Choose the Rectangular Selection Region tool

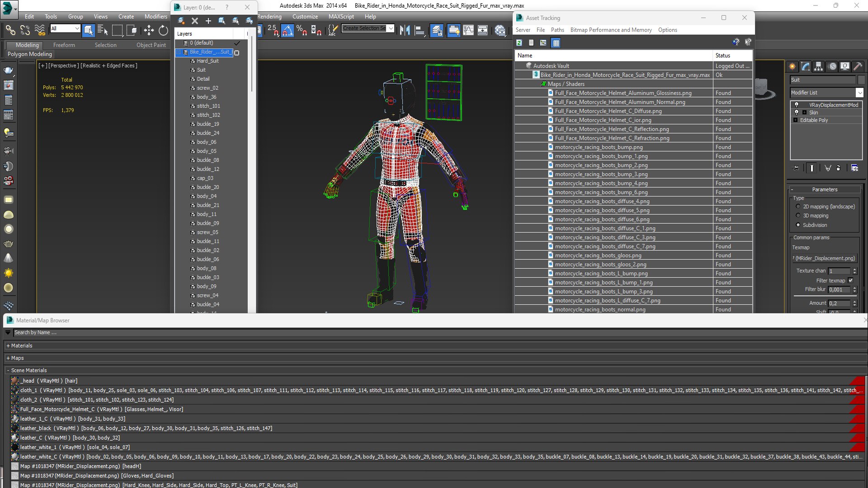tap(118, 30)
